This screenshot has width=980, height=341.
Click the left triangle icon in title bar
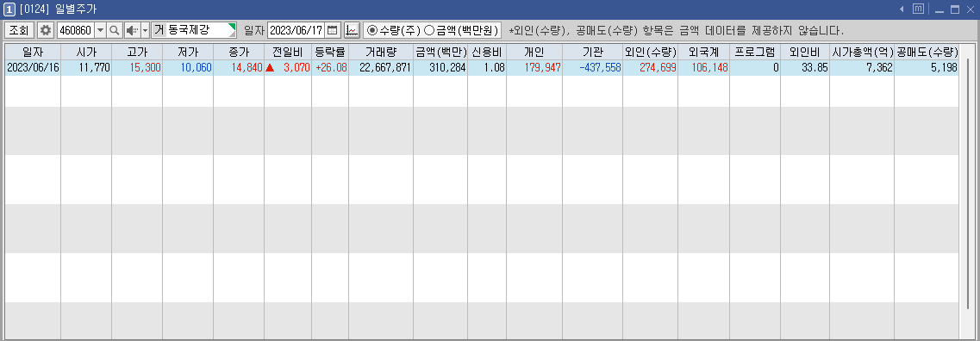[902, 9]
